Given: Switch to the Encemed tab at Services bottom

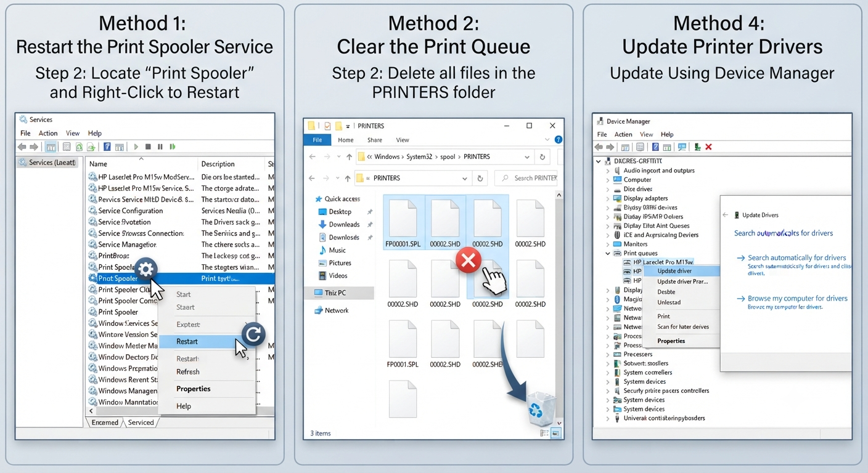Looking at the screenshot, I should click(105, 422).
